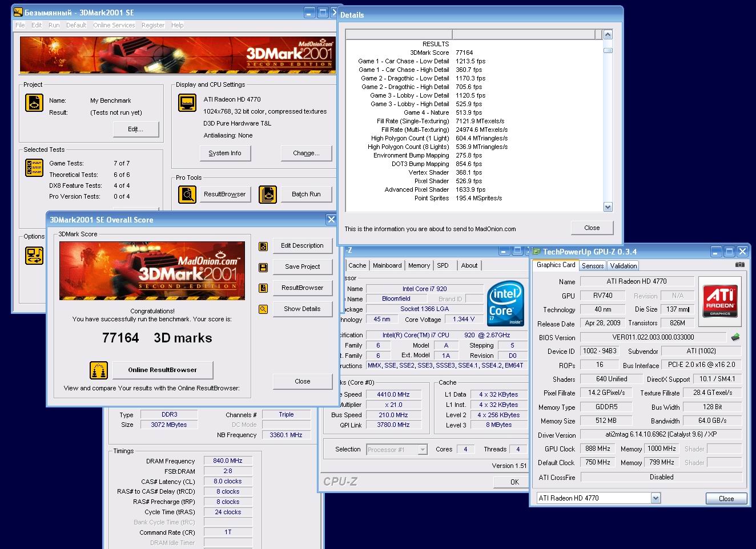Click the Edit Description button
Image resolution: width=756 pixels, height=549 pixels.
coord(302,246)
